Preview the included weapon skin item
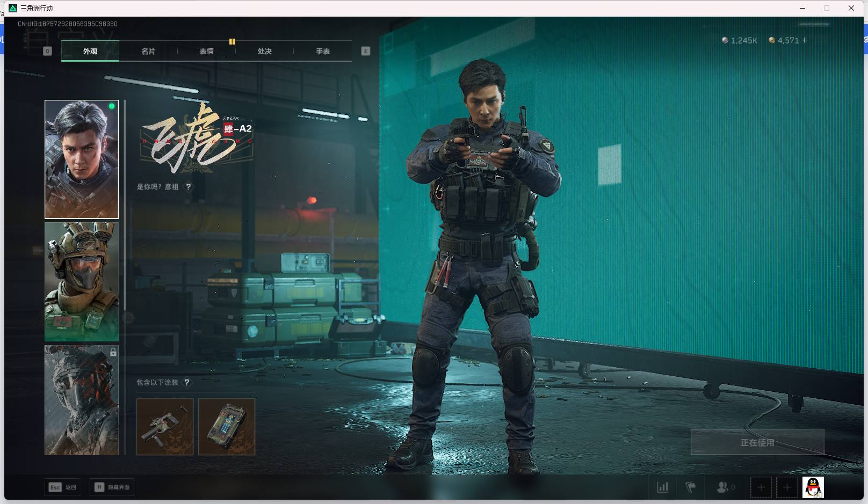Screen dimensions: 868x504 point(165,427)
